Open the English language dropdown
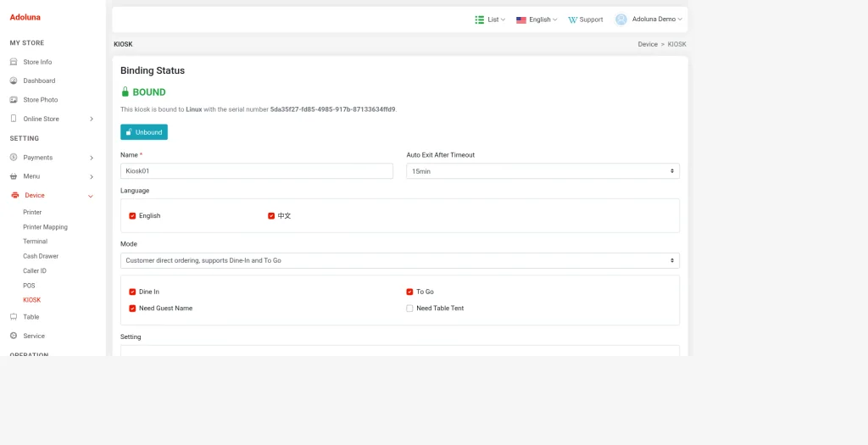Image resolution: width=868 pixels, height=445 pixels. (x=537, y=19)
